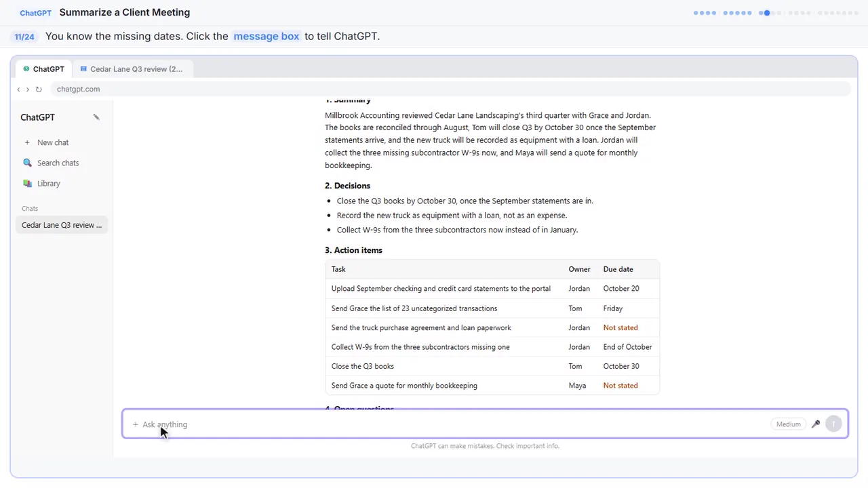Click the ChatGPT label in tutorial header
The image size is (868, 488).
[35, 13]
